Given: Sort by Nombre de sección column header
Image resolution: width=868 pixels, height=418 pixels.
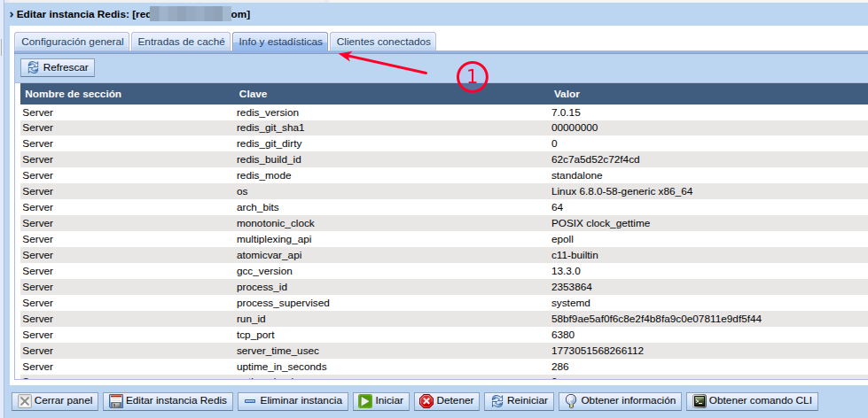Looking at the screenshot, I should tap(73, 94).
